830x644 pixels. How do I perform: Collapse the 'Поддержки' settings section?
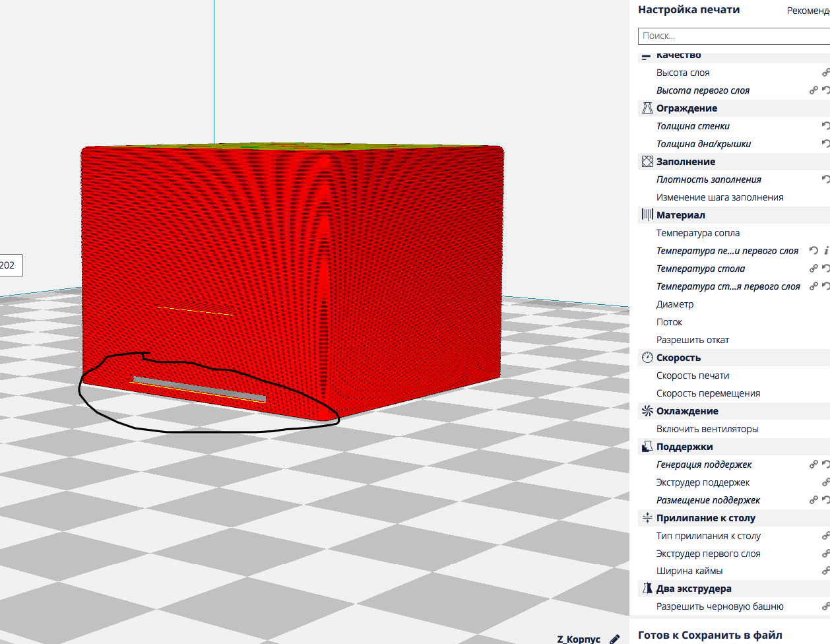click(x=684, y=447)
